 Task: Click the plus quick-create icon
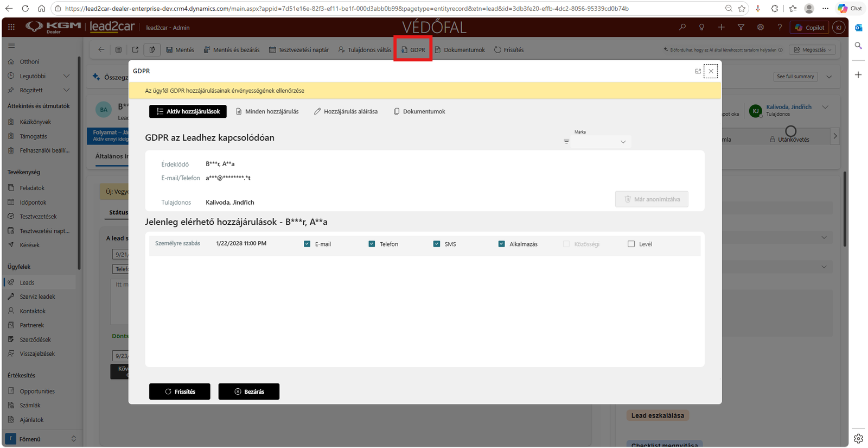tap(721, 27)
